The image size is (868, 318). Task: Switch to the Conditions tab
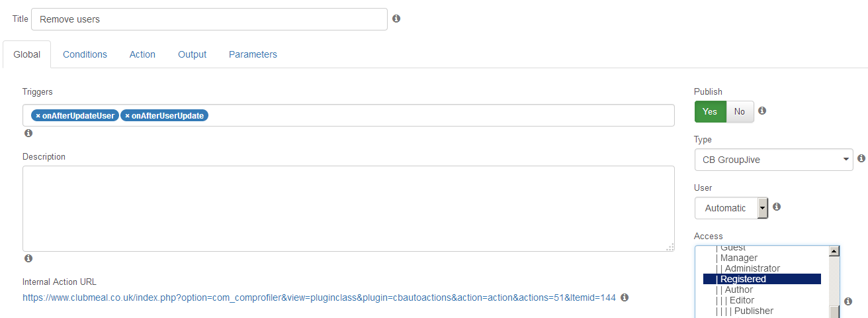pos(85,54)
